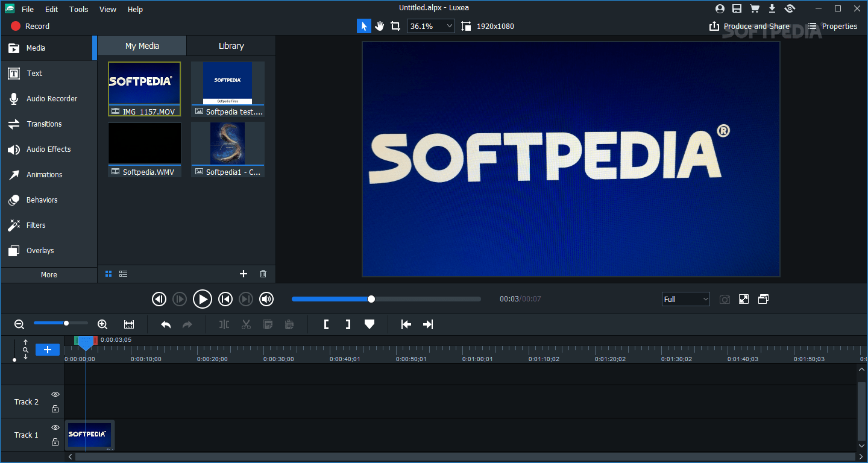868x463 pixels.
Task: Add new media with plus icon
Action: tap(244, 274)
